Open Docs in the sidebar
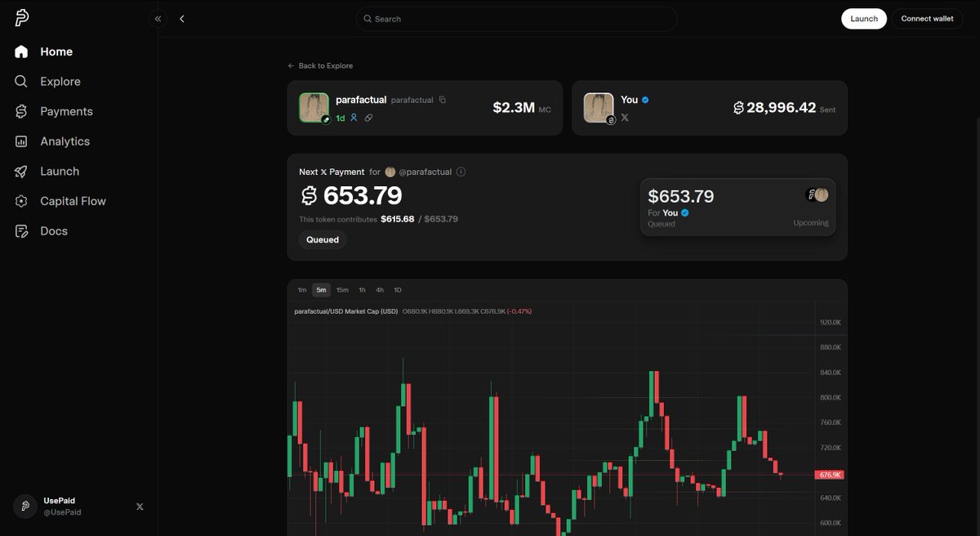The height and width of the screenshot is (536, 980). coord(42,231)
